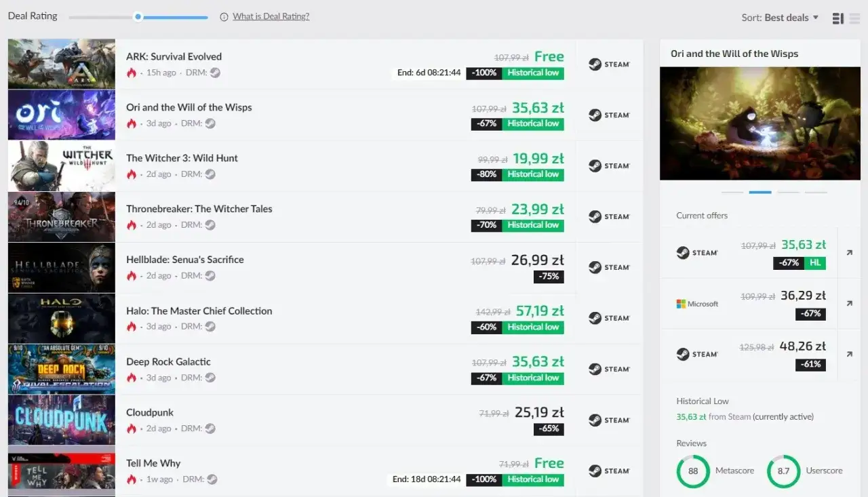Viewport: 868px width, 497px height.
Task: Click the Hellblade: Senua's Sacrifice cover thumbnail
Action: click(x=61, y=267)
